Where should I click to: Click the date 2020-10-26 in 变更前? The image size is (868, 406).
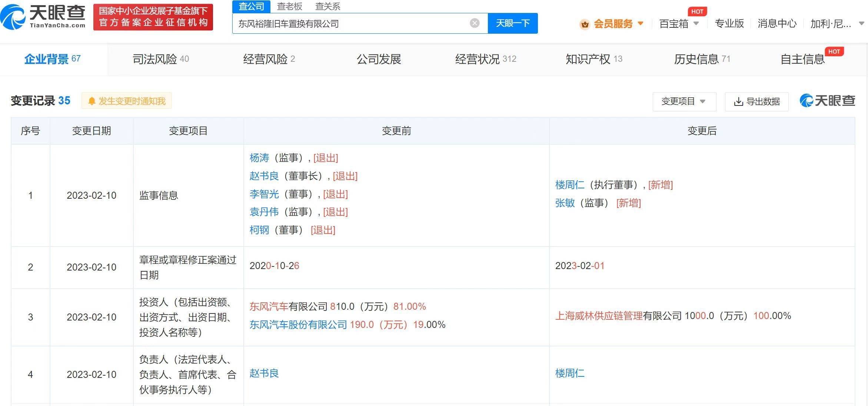275,266
